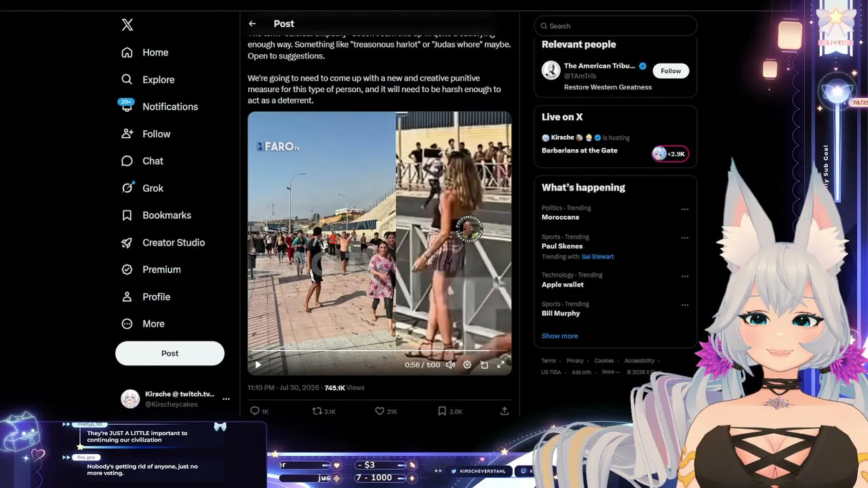
Task: Open the Apple wallet trending topic
Action: (563, 285)
